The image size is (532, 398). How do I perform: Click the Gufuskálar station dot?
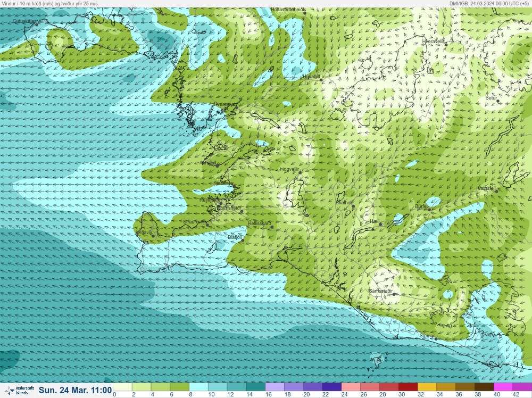37,24
